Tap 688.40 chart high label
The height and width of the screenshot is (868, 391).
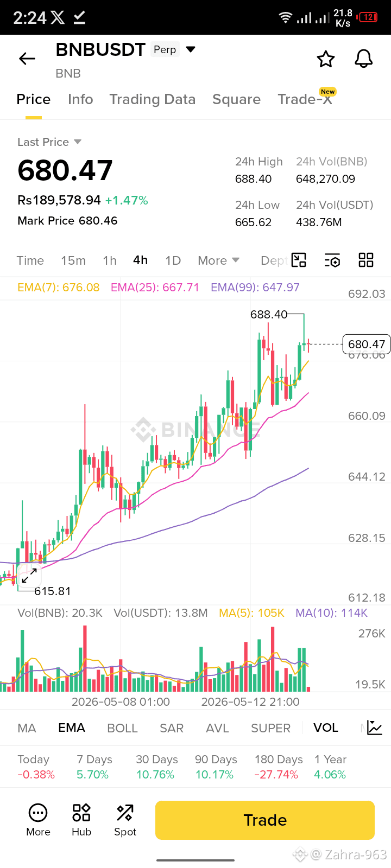click(269, 315)
